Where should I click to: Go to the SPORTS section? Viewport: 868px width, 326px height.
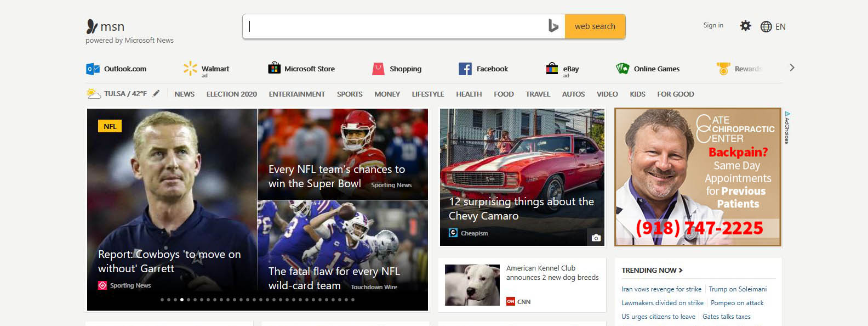350,94
